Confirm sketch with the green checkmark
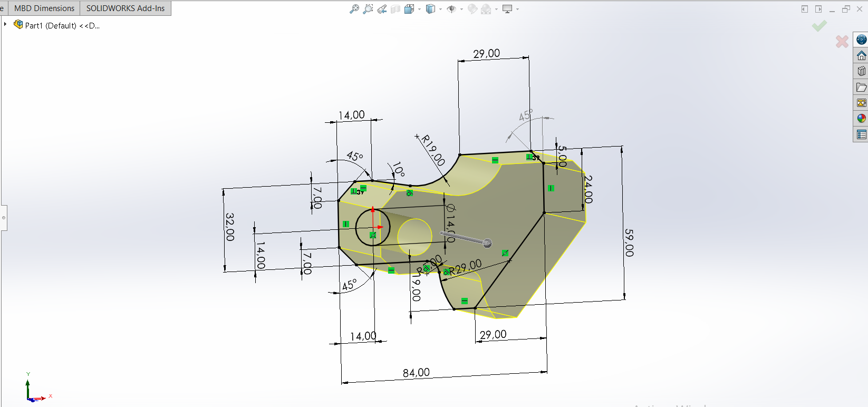868x407 pixels. coord(819,26)
